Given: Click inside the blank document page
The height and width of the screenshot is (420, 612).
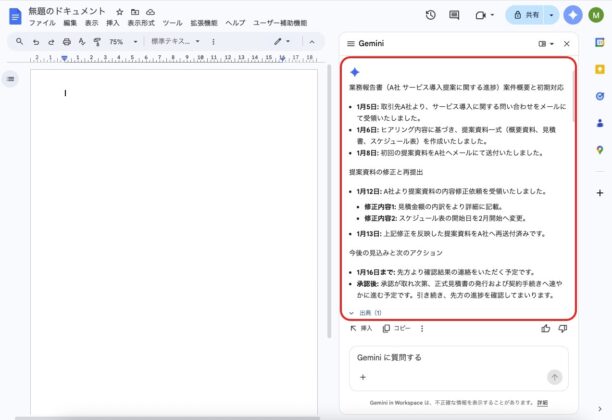Looking at the screenshot, I should 174,242.
